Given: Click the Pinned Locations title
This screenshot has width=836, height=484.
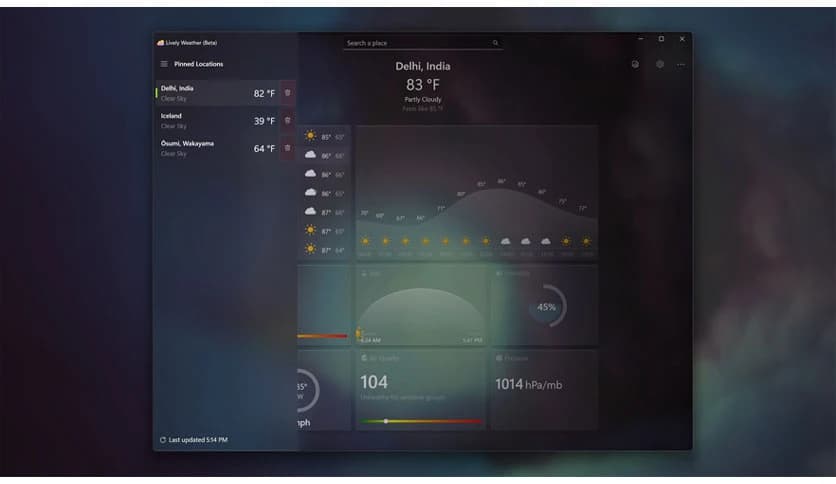Looking at the screenshot, I should pyautogui.click(x=198, y=64).
